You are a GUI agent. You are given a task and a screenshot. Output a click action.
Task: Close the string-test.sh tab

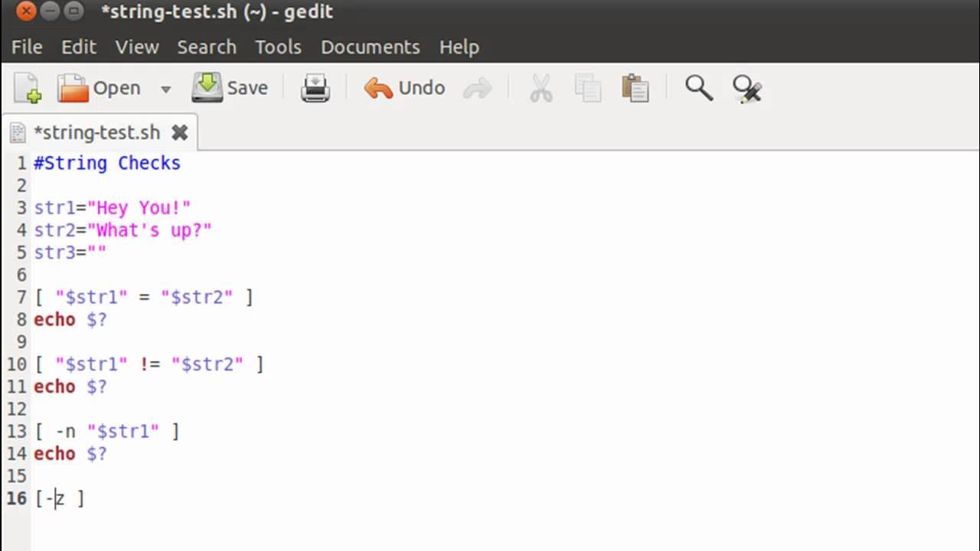[179, 132]
